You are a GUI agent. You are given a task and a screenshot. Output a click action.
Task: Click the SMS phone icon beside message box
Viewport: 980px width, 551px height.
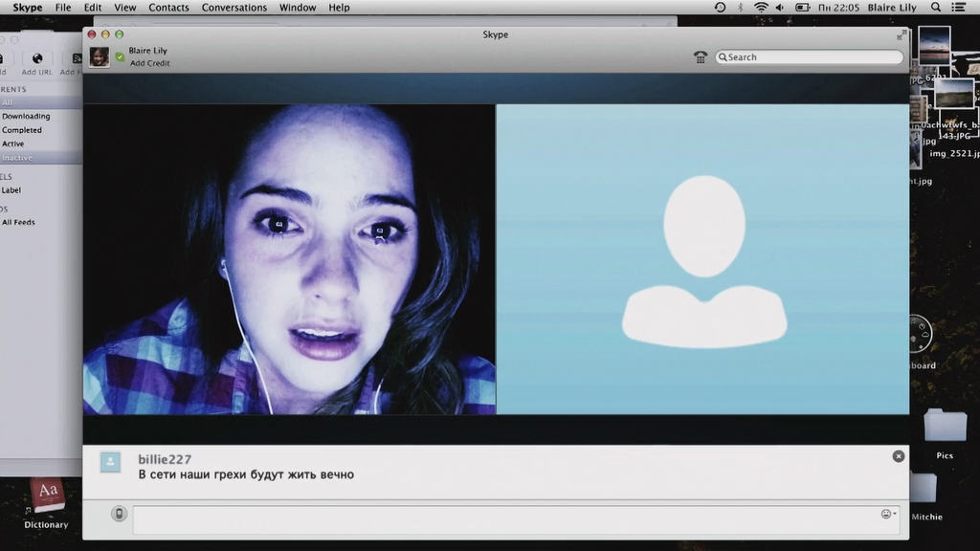pyautogui.click(x=119, y=514)
